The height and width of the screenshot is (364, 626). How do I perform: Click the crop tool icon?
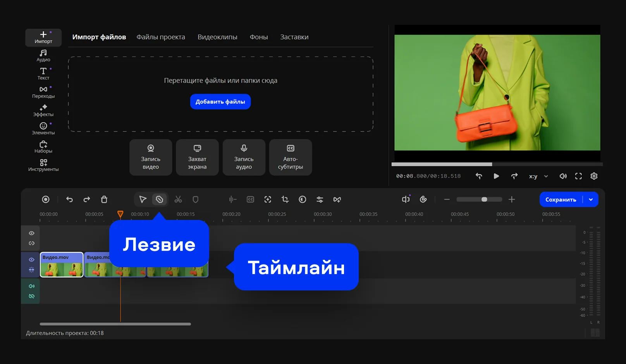[x=285, y=199]
